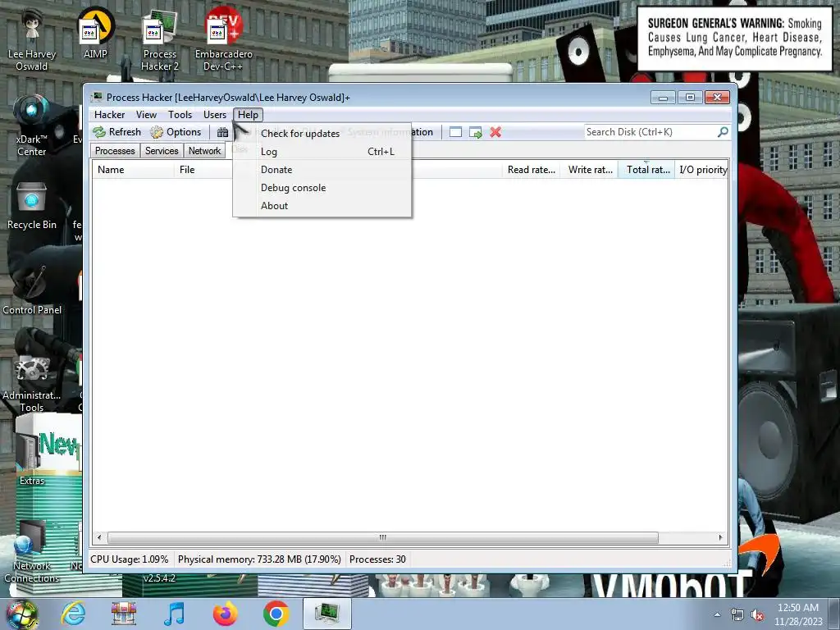Click the horizontal scrollbar thumb
The width and height of the screenshot is (840, 630).
[x=382, y=537]
